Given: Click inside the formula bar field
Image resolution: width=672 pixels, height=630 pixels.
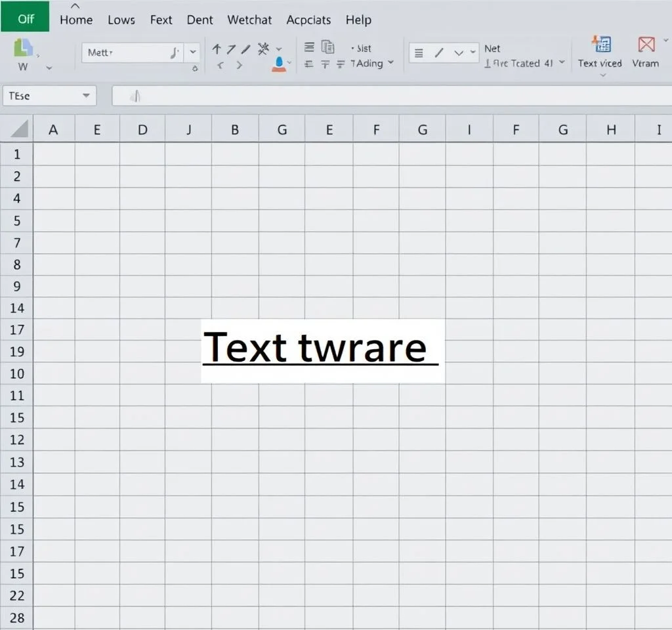Looking at the screenshot, I should click(x=394, y=96).
